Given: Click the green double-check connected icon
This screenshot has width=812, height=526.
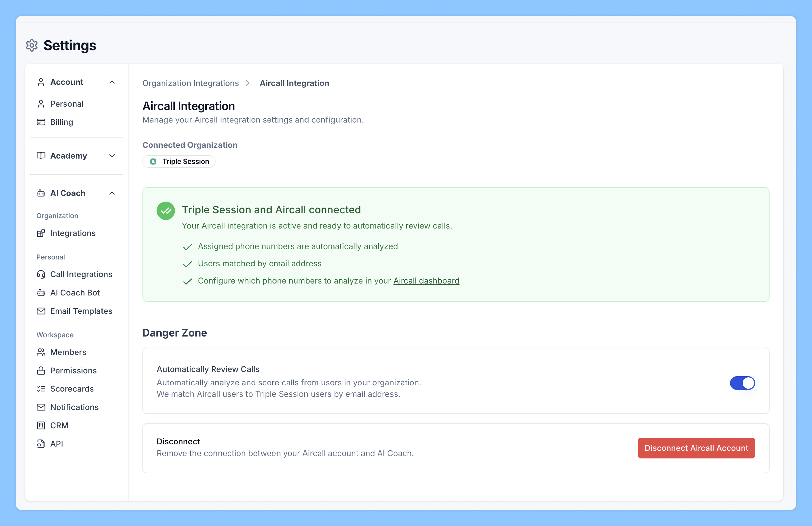Looking at the screenshot, I should pyautogui.click(x=166, y=211).
